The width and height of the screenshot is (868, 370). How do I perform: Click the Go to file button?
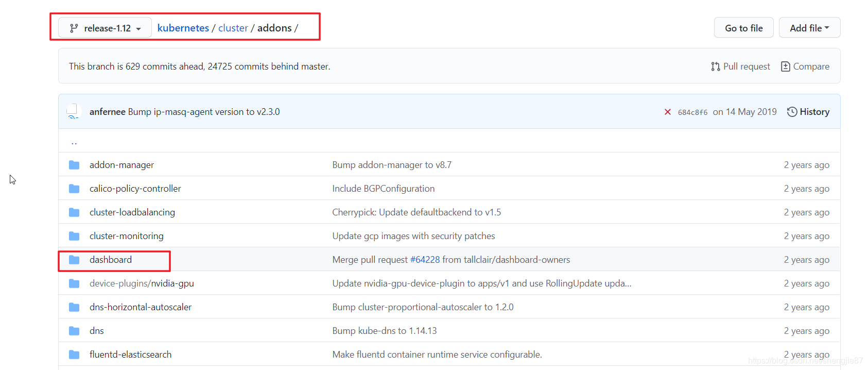coord(743,28)
